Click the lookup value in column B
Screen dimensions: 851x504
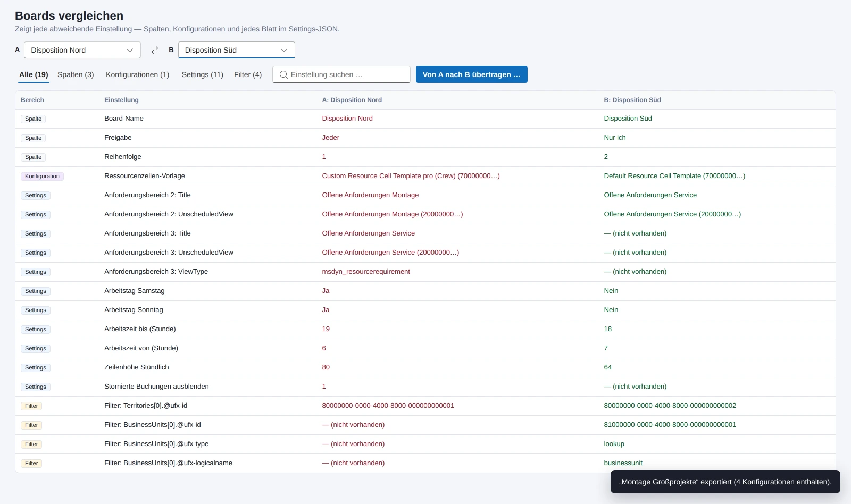pyautogui.click(x=614, y=444)
